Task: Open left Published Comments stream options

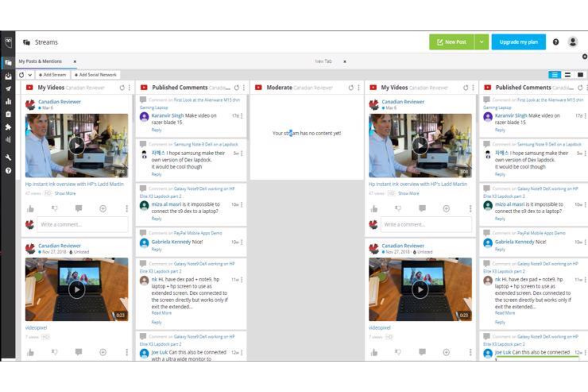Action: [244, 87]
